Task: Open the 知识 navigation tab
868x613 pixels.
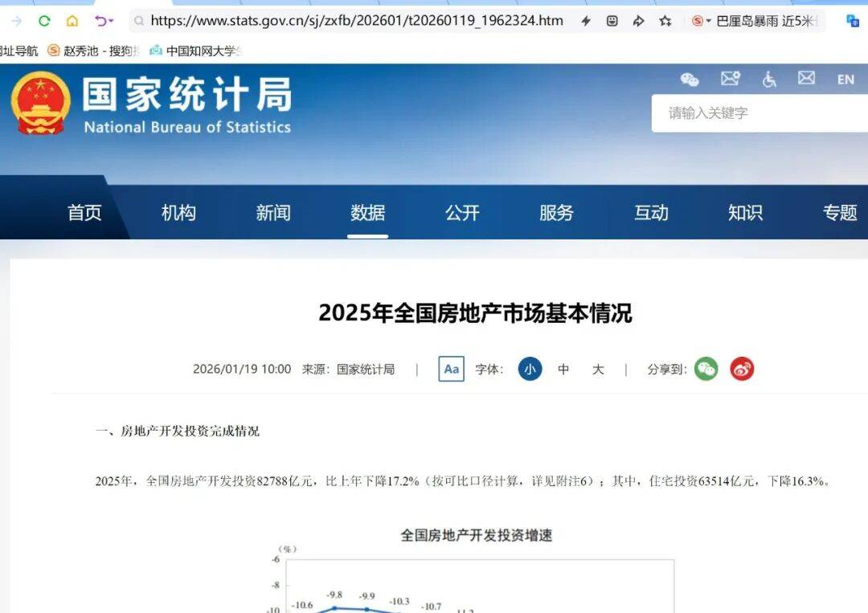Action: [x=745, y=212]
